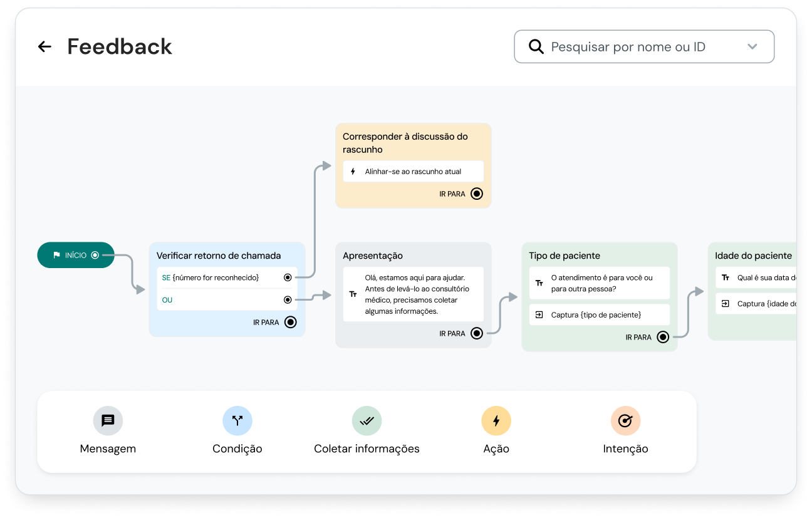Select the INÍCIO node output connector
This screenshot has width=812, height=518.
click(95, 255)
